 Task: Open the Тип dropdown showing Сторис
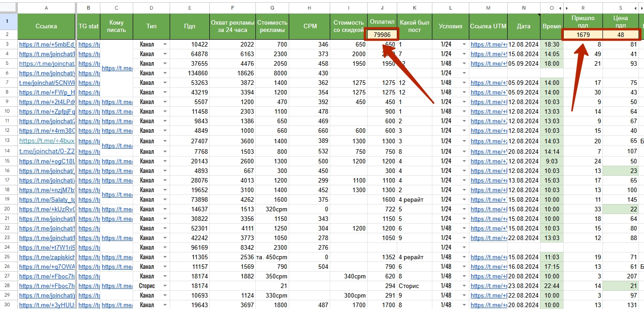(x=165, y=286)
